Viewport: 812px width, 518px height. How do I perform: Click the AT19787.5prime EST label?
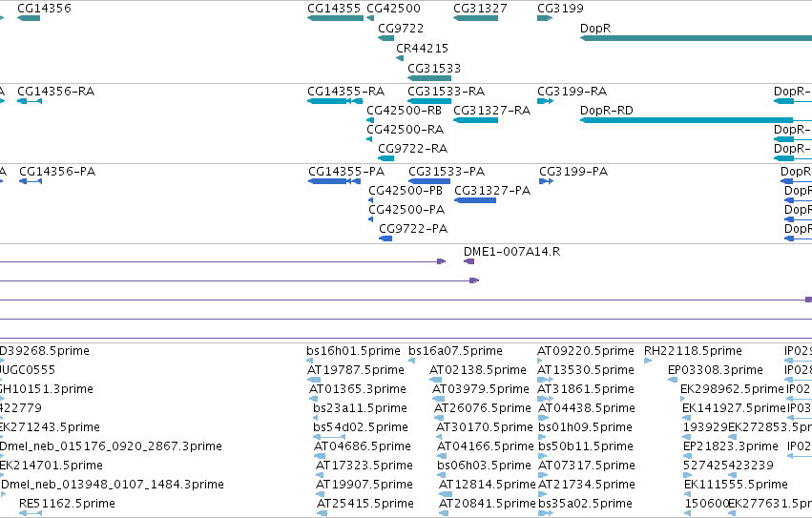(356, 370)
